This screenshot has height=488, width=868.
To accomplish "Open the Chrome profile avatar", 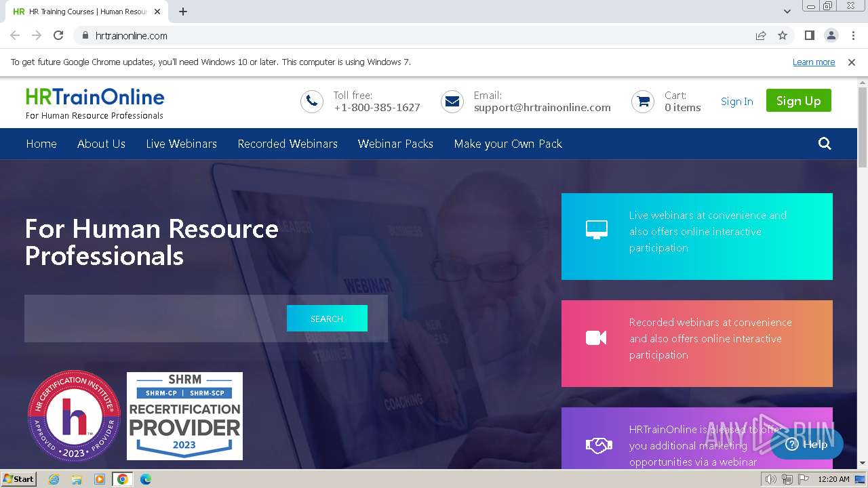I will click(831, 35).
